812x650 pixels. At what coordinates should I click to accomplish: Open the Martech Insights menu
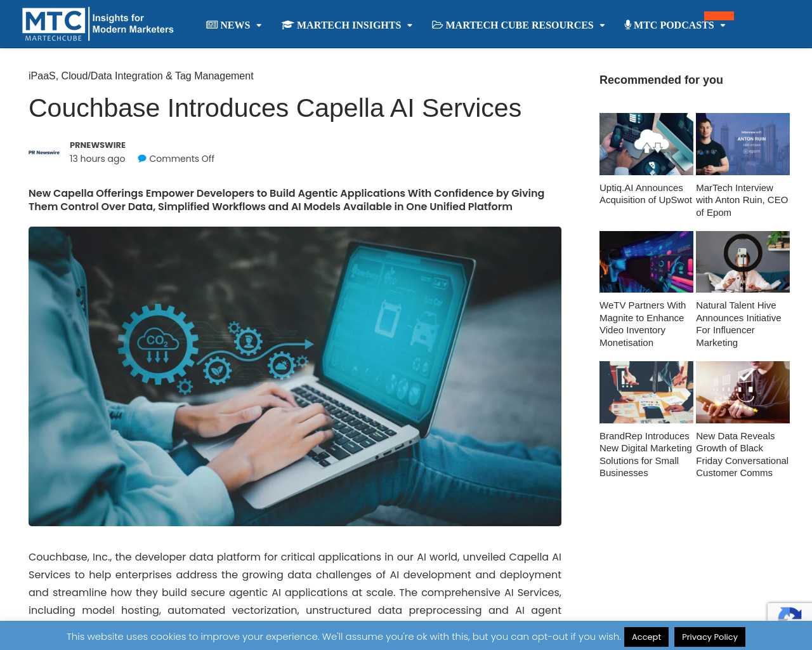pos(347,25)
